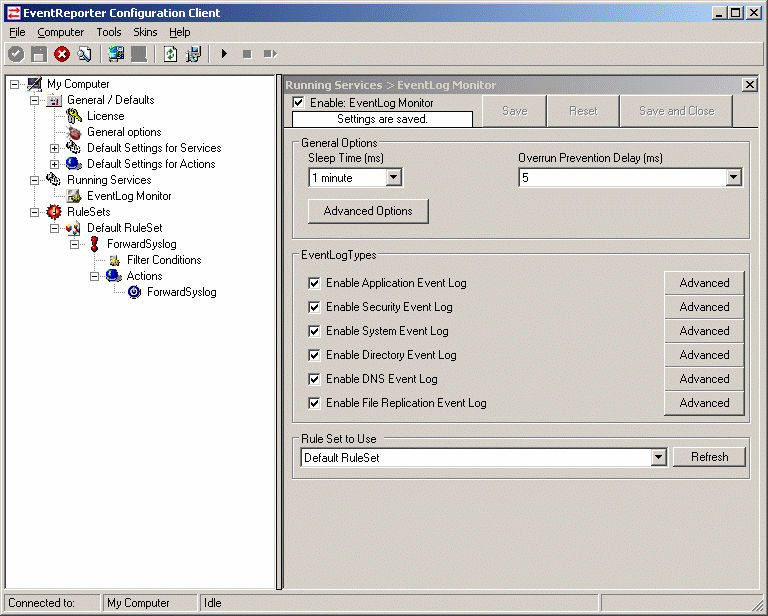Select the License tree item text

(106, 117)
